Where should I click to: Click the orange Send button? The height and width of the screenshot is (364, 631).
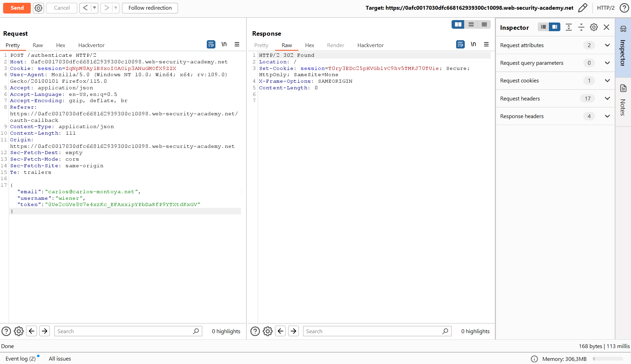(17, 8)
